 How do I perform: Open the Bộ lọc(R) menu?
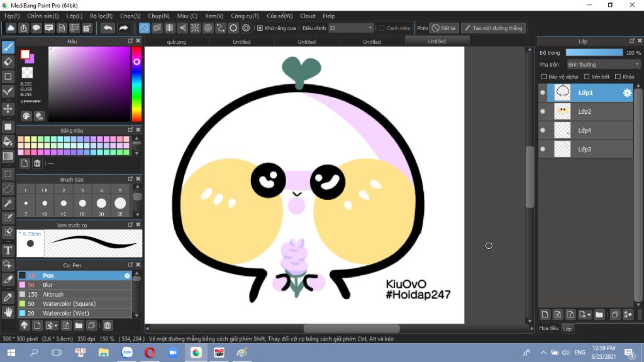(101, 16)
